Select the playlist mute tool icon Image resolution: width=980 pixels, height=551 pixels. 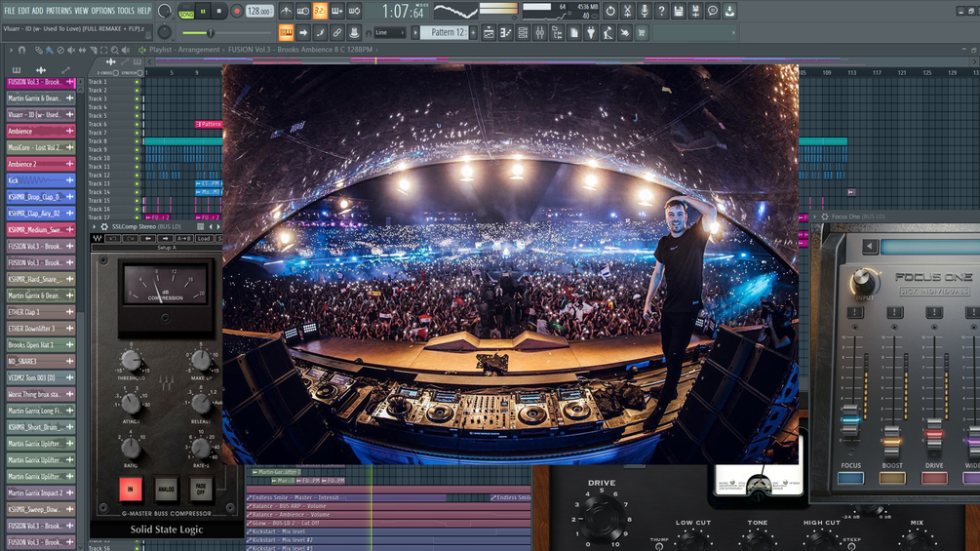(70, 50)
